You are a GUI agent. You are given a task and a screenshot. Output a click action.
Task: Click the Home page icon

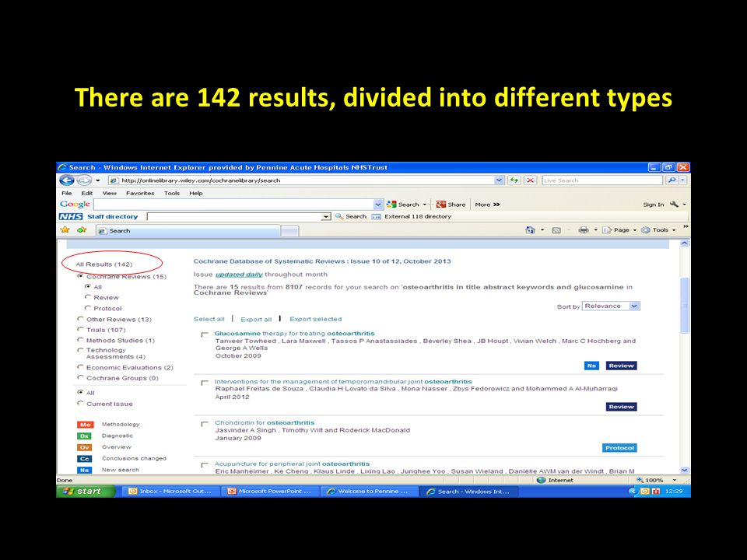tap(530, 230)
